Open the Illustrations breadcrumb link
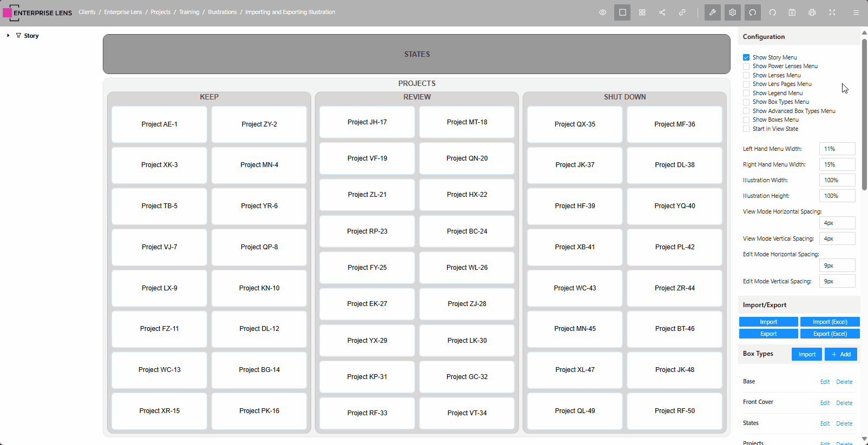Screen dimensions: 868x445 222,12
